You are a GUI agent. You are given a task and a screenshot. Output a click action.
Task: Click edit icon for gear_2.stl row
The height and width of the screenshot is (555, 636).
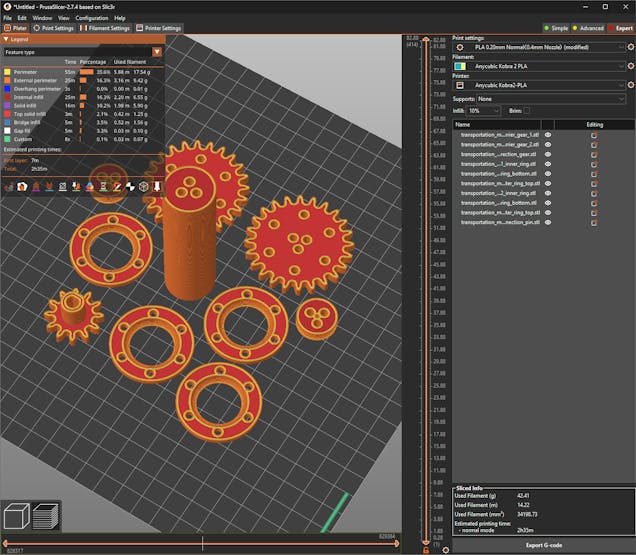594,144
